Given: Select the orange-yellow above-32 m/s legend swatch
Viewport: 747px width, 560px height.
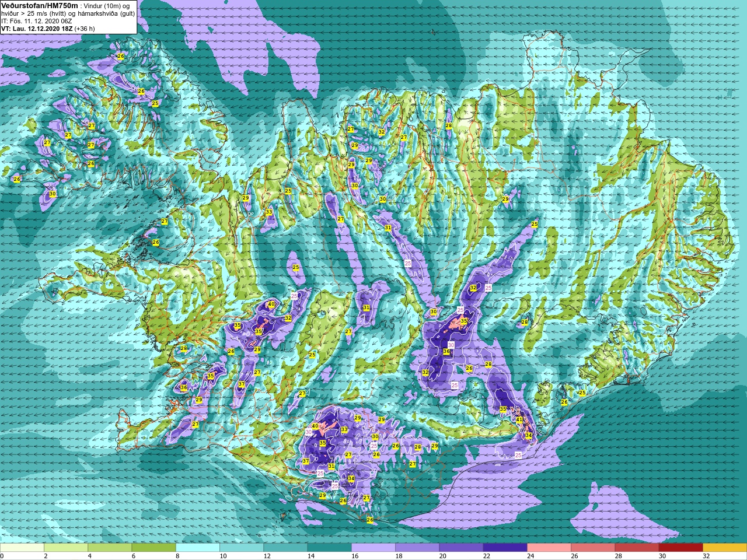Looking at the screenshot, I should (725, 548).
